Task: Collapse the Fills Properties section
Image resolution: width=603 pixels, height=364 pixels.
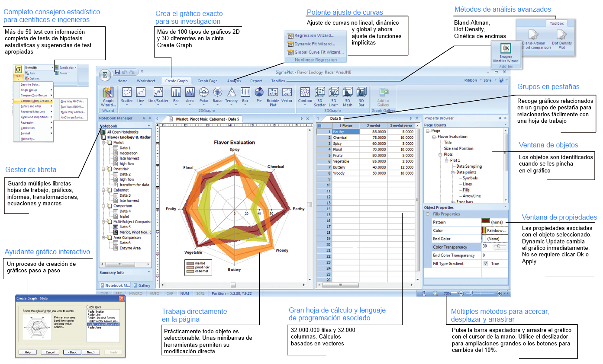Action: point(427,214)
